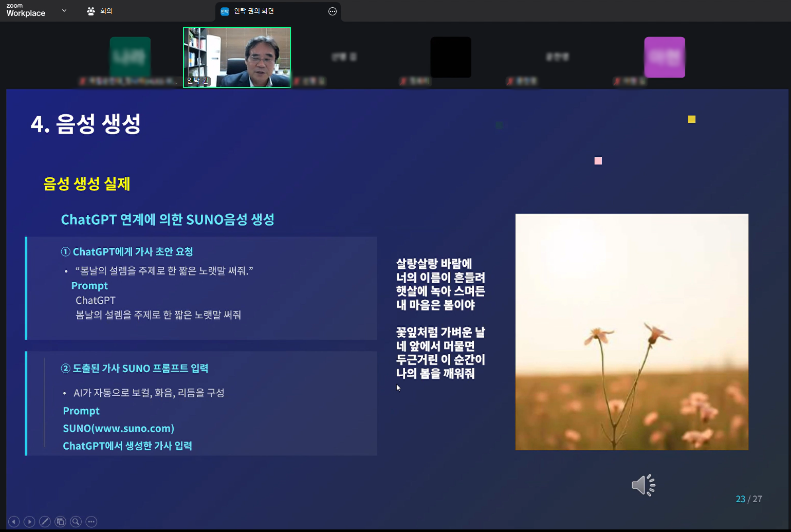This screenshot has width=791, height=532.
Task: Select the purple avatar participant tile
Action: point(664,57)
